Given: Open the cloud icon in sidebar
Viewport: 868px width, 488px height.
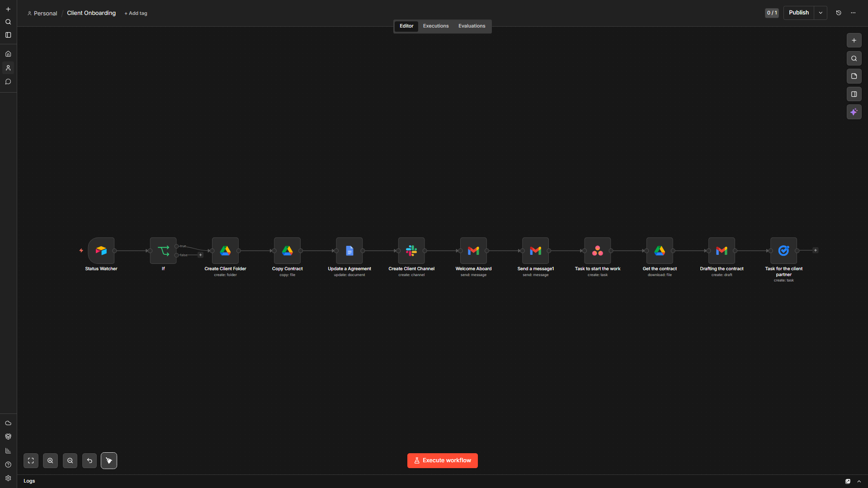Looking at the screenshot, I should click(8, 423).
